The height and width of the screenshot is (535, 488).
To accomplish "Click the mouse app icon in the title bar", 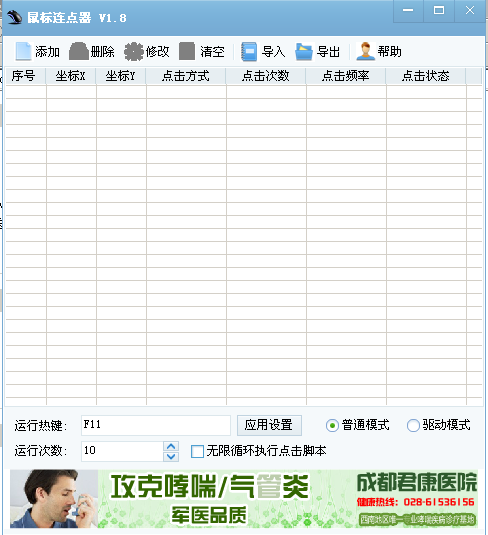I will point(14,18).
